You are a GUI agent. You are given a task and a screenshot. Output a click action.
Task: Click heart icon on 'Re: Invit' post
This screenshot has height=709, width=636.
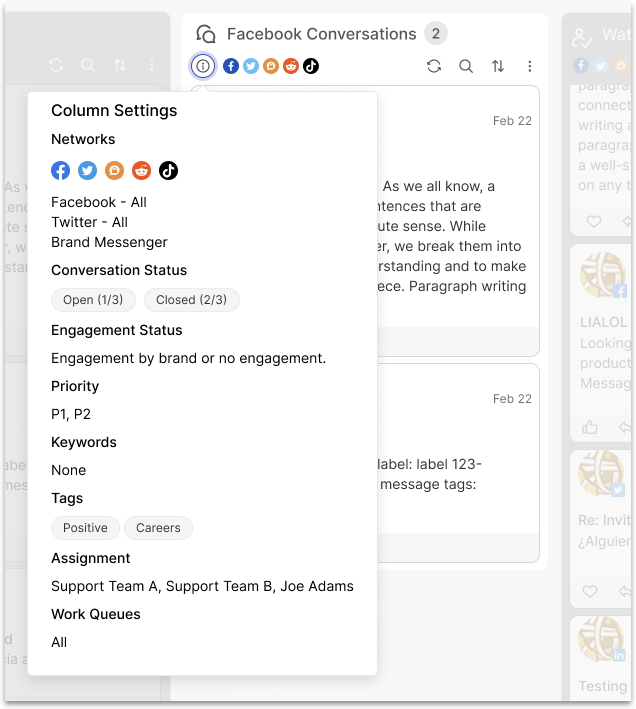590,591
